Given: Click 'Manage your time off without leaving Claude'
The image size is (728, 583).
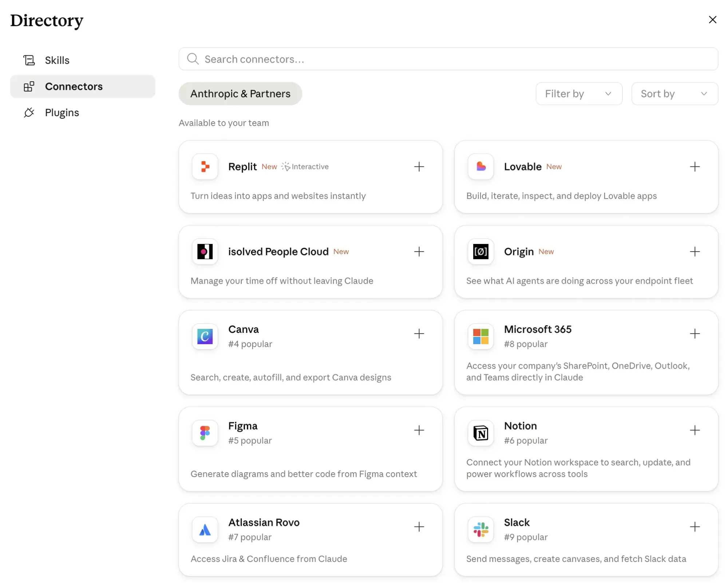Looking at the screenshot, I should [x=282, y=281].
